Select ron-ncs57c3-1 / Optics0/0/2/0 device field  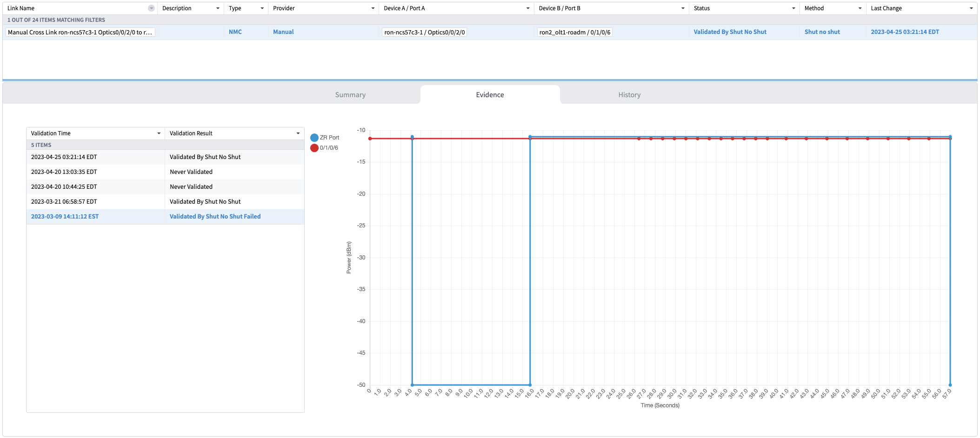(425, 32)
